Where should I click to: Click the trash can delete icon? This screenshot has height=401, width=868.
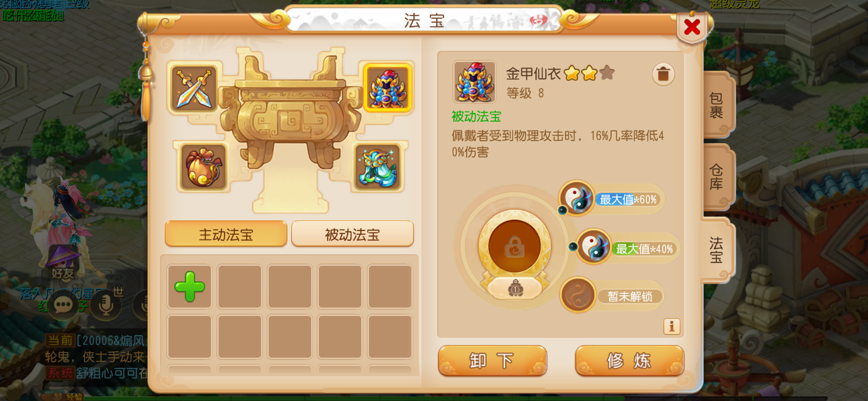pos(663,74)
